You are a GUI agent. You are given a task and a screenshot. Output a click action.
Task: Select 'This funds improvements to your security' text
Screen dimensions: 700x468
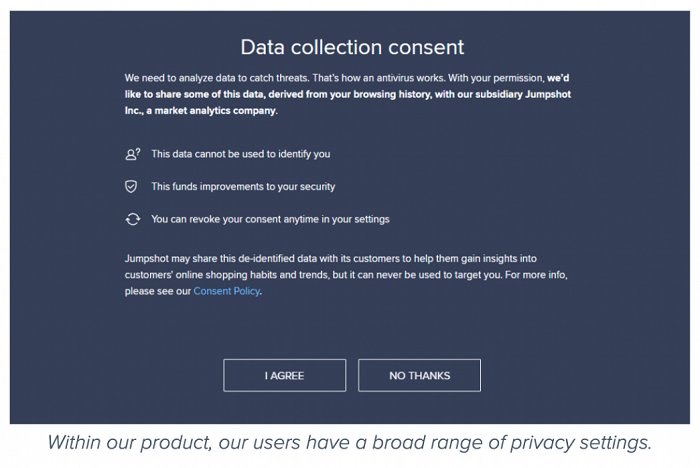pos(243,186)
